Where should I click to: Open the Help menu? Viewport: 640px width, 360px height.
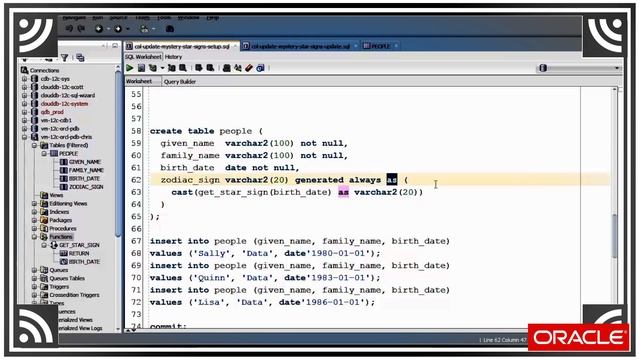click(213, 18)
